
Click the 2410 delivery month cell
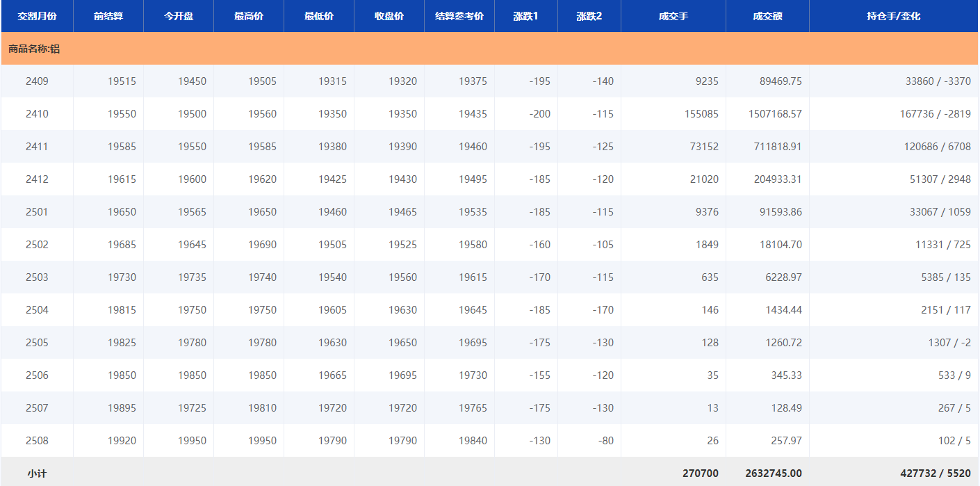(37, 114)
